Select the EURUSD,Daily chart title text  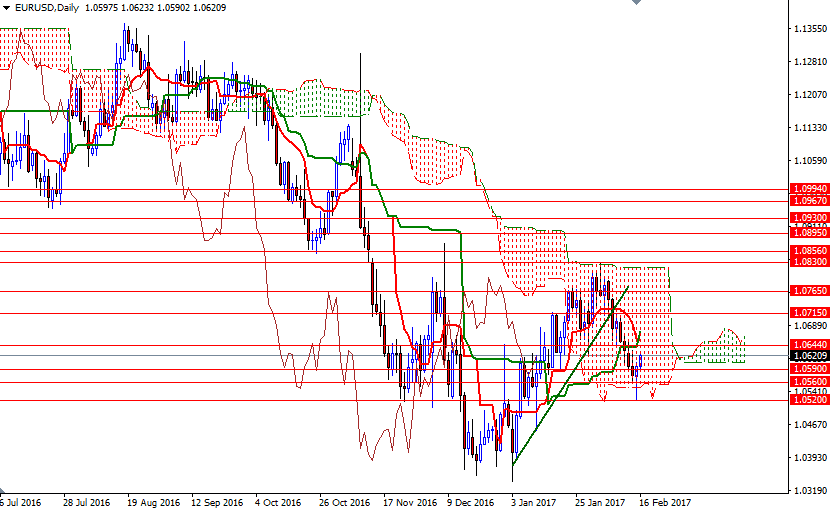point(47,8)
